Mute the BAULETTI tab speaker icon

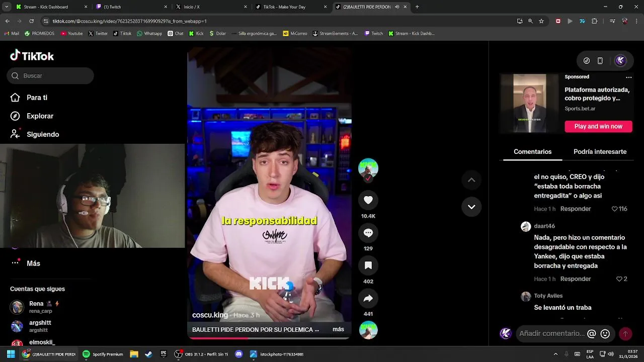pos(397,7)
